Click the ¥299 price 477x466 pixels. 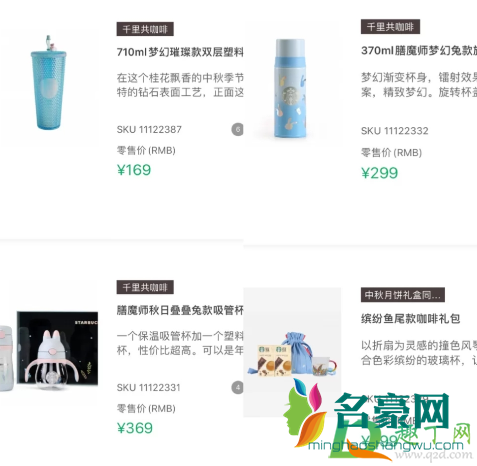380,173
